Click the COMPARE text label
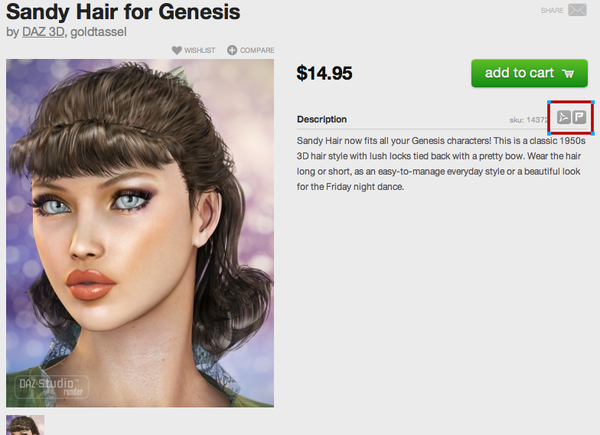The height and width of the screenshot is (435, 600). 257,51
